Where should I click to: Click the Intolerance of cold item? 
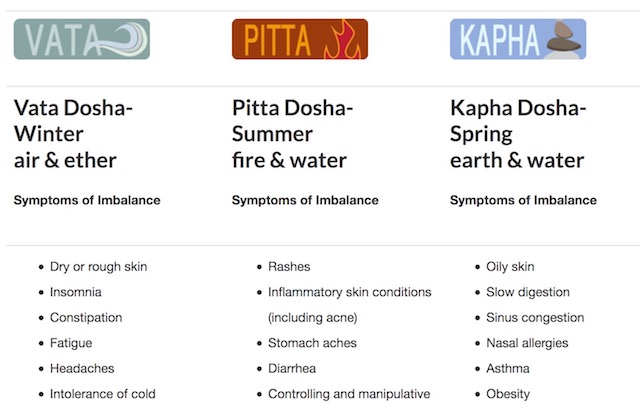[102, 394]
